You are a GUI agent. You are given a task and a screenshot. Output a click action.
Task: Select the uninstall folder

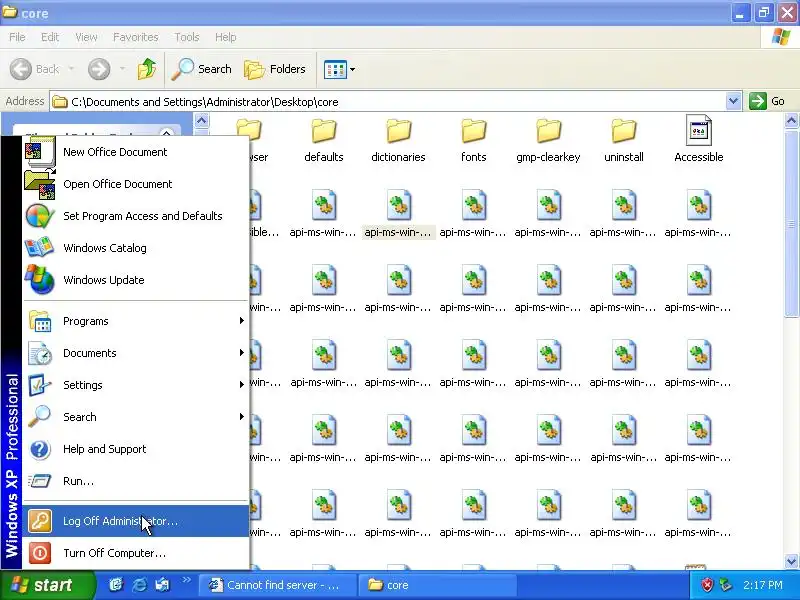tap(623, 141)
